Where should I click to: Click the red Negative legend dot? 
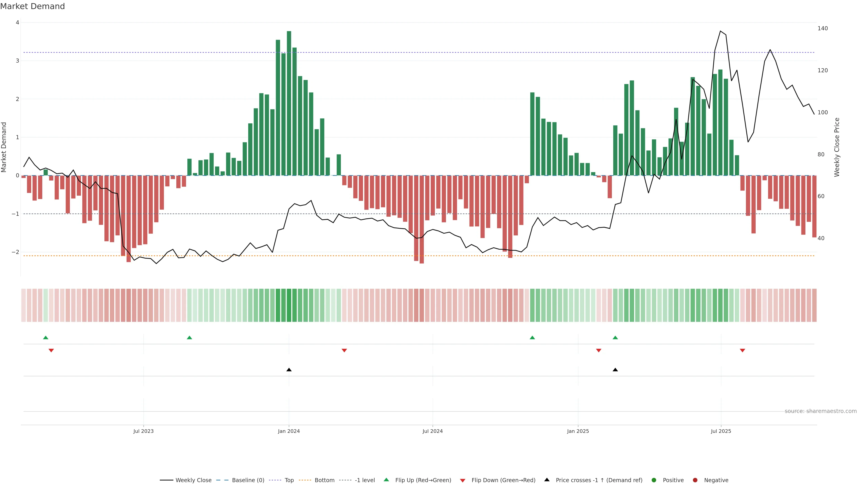coord(695,480)
